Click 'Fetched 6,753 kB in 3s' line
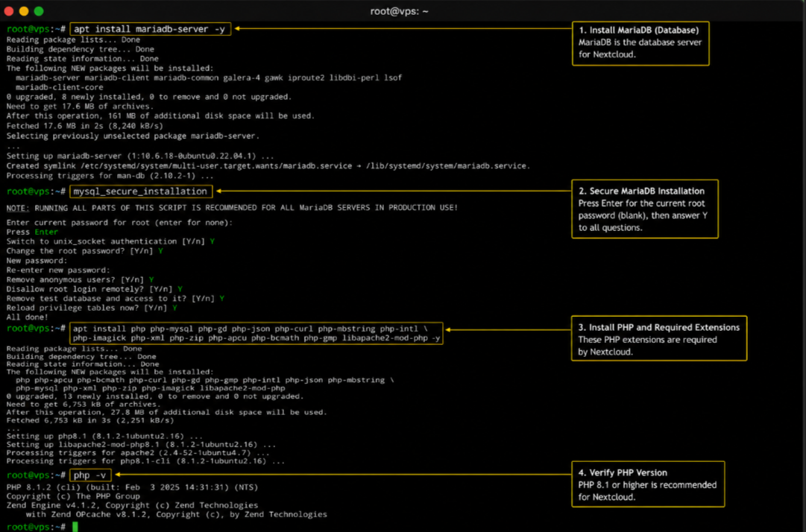Screen dimensions: 806x532 tap(90, 420)
